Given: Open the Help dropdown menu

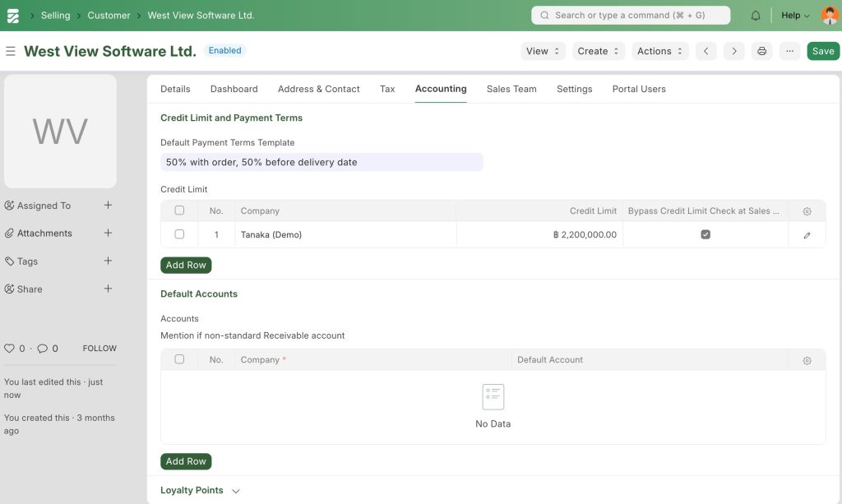Looking at the screenshot, I should click(795, 16).
